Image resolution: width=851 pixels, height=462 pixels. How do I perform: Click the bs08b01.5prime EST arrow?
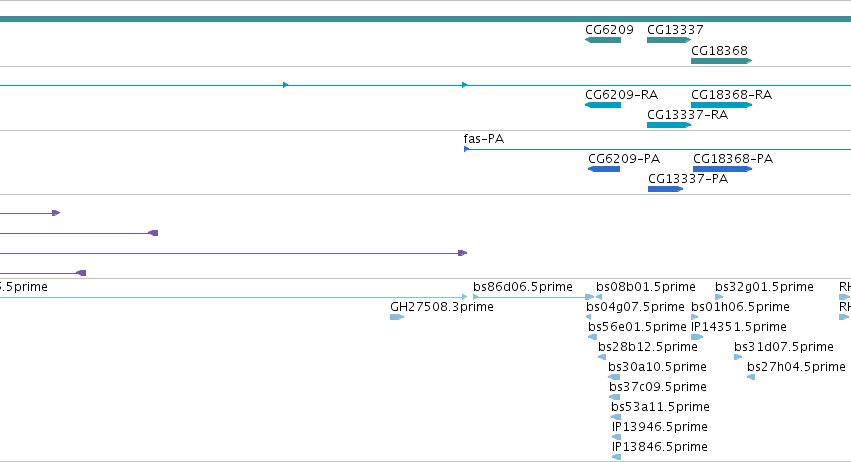[x=599, y=297]
